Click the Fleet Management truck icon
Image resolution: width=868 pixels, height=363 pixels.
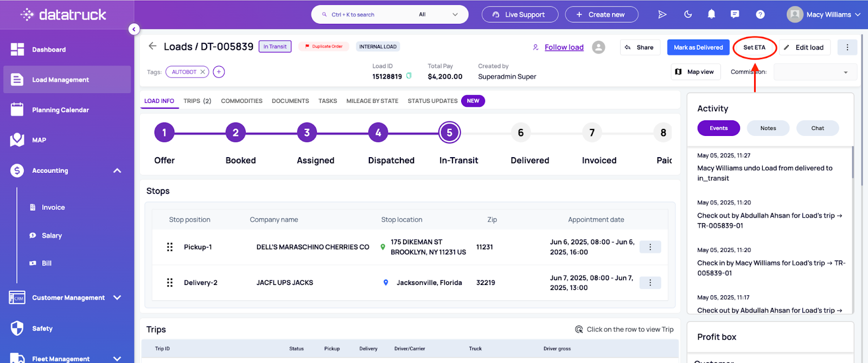(17, 358)
